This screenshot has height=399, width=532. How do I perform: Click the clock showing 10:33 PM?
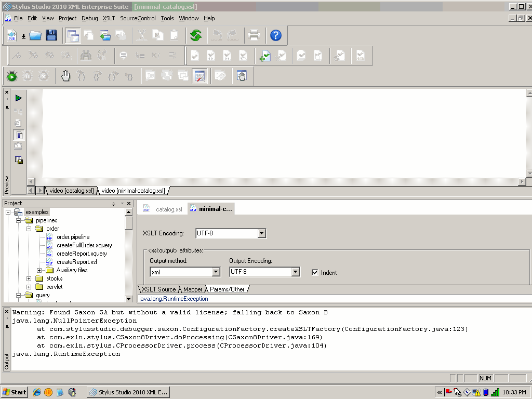514,392
